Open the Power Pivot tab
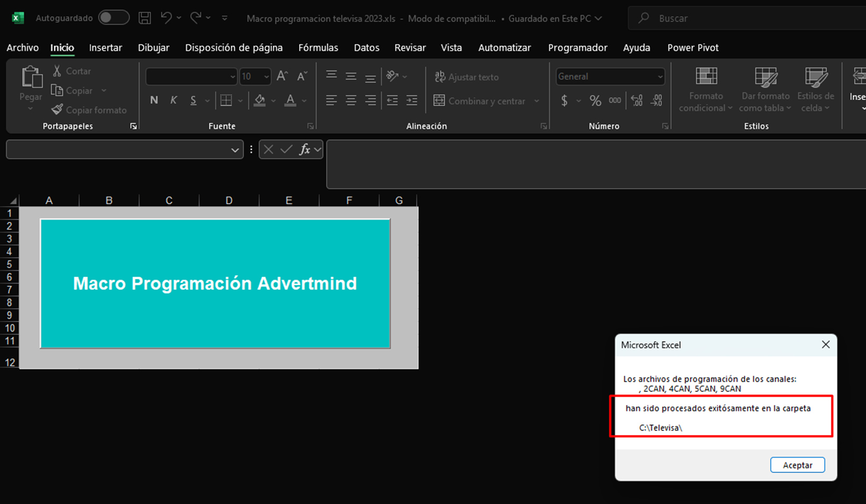Viewport: 866px width, 504px height. pyautogui.click(x=693, y=47)
